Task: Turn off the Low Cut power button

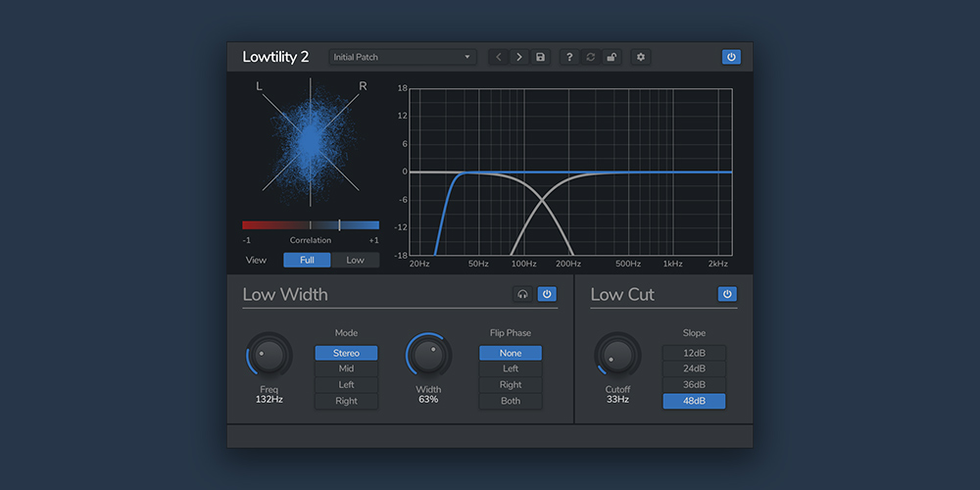Action: click(727, 294)
